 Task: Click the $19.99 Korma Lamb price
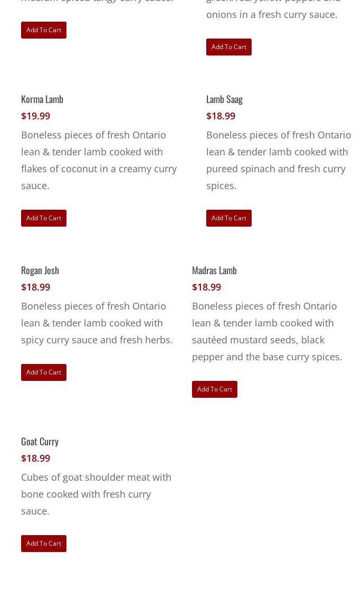(x=35, y=116)
